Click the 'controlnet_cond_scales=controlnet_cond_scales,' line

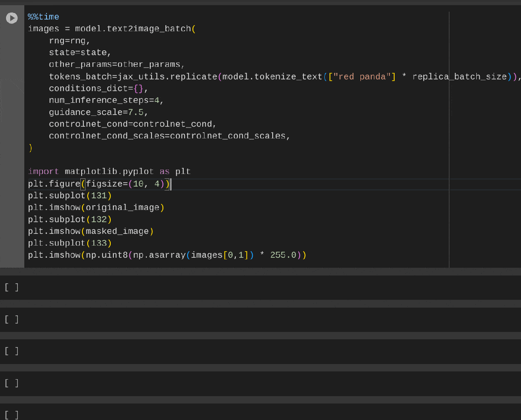(169, 136)
